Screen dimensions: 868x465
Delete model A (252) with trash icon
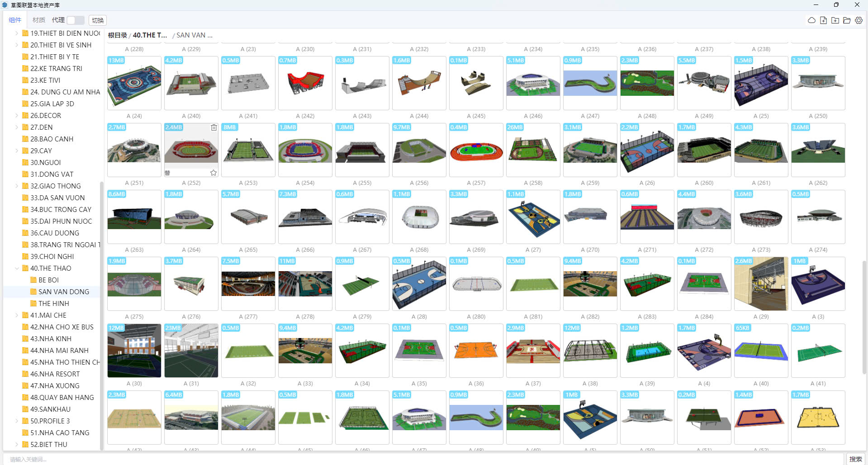214,127
